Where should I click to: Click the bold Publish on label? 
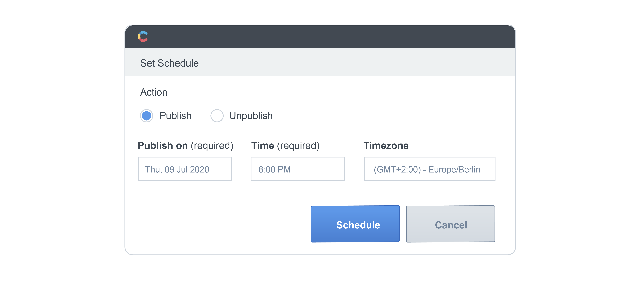(x=163, y=146)
